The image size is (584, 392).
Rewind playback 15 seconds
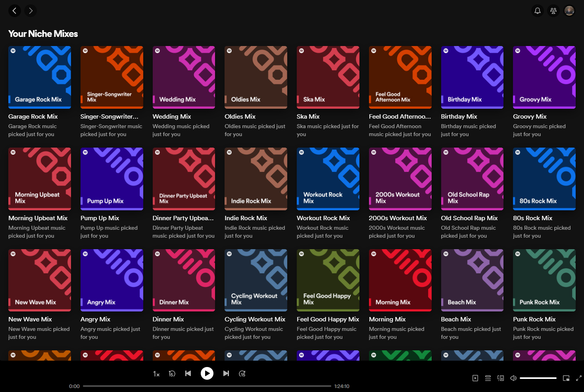172,373
